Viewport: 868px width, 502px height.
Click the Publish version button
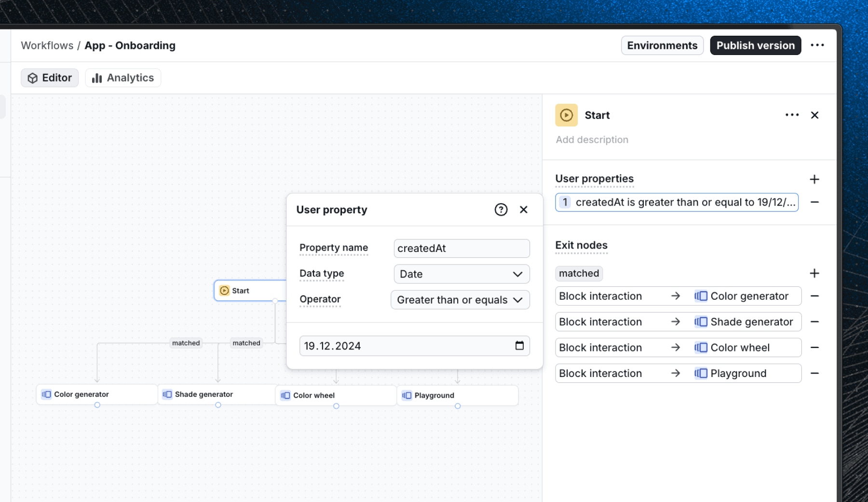point(755,45)
